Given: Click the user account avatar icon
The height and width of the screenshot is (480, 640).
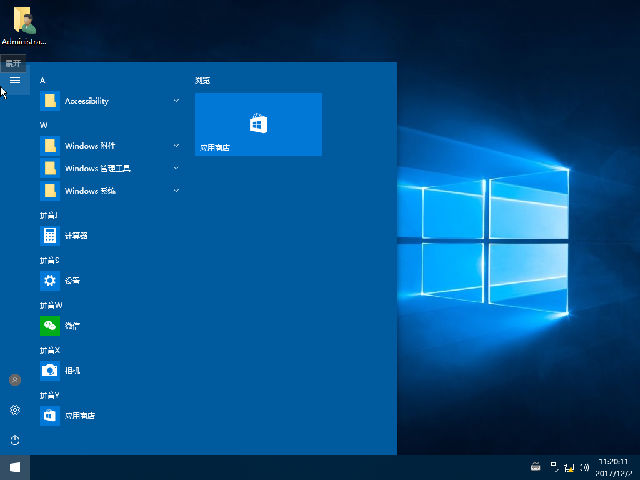Looking at the screenshot, I should (x=15, y=380).
